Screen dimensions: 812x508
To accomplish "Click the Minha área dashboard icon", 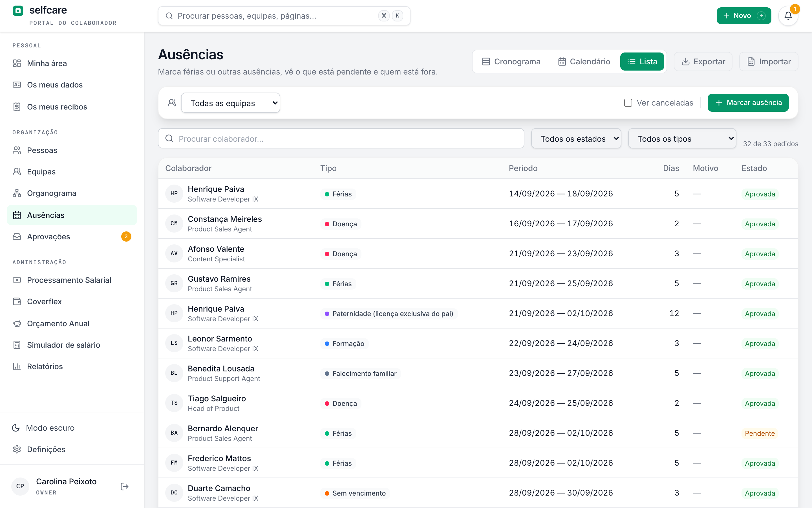I will [x=17, y=63].
